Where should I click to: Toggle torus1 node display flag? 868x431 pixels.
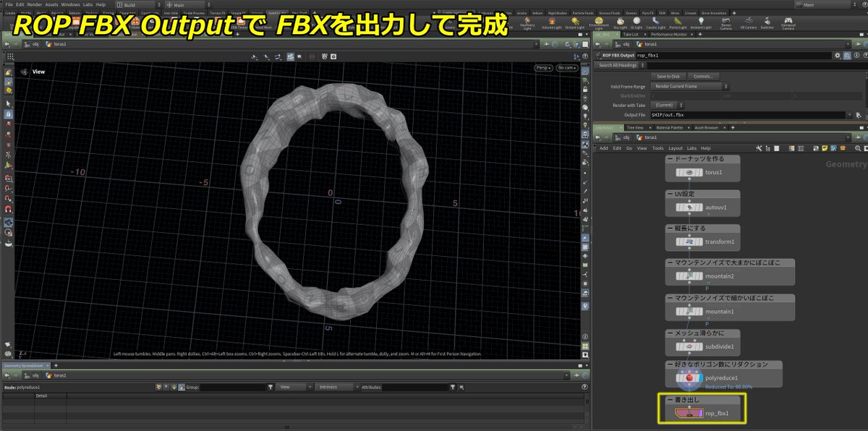702,173
